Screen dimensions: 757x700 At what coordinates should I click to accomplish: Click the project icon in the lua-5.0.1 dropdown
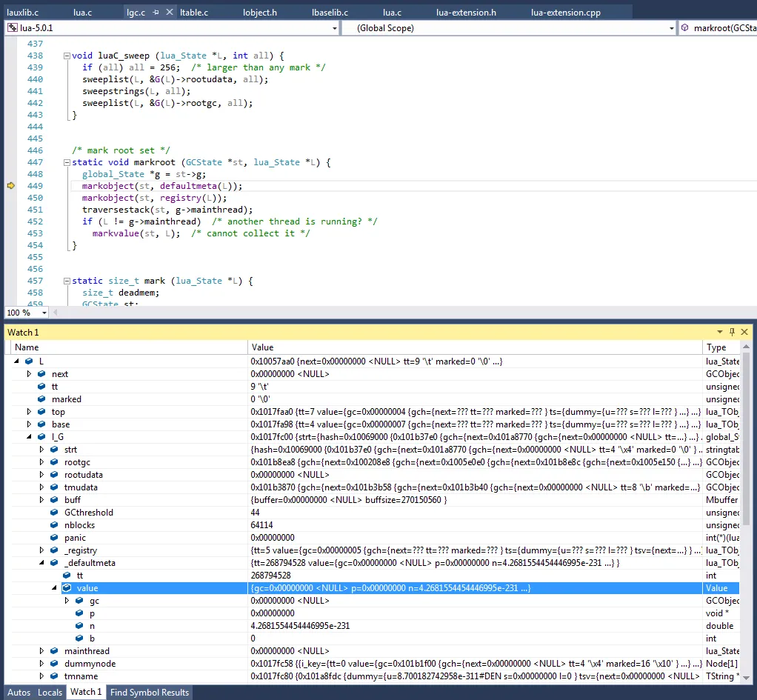coord(12,28)
